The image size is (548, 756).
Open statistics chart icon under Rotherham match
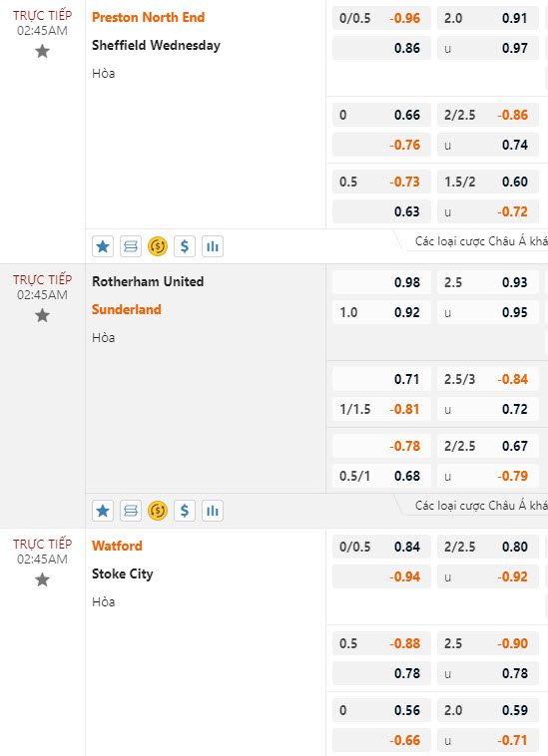(213, 511)
